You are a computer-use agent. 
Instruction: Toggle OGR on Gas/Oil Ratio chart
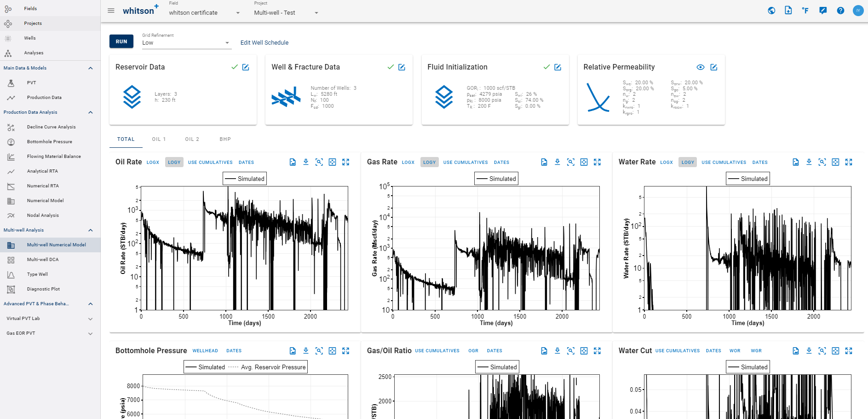(x=473, y=351)
